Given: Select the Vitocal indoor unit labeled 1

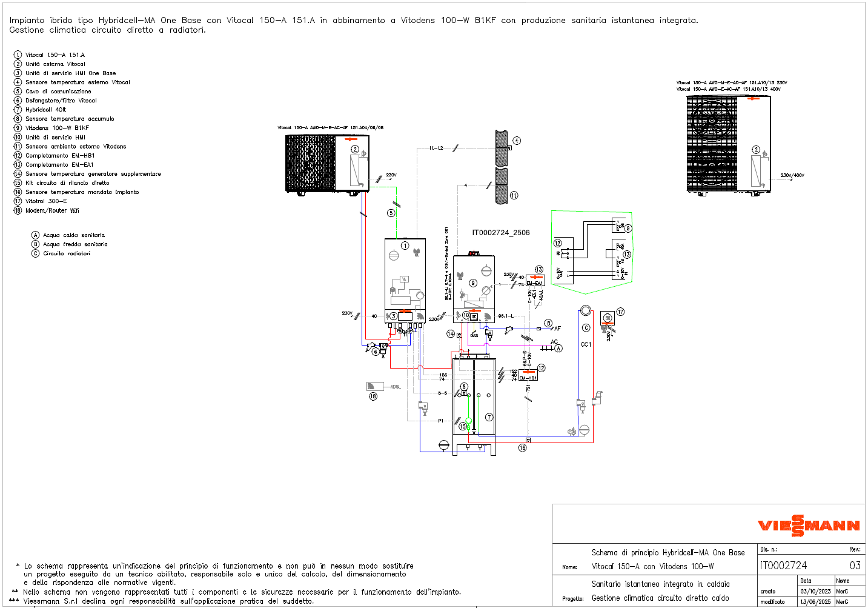Looking at the screenshot, I should [x=405, y=280].
